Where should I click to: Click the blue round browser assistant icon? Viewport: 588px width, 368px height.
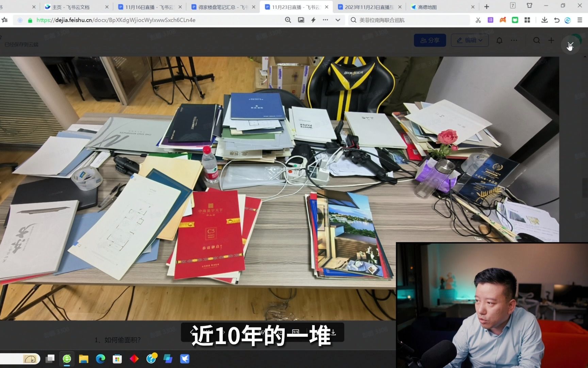coord(568,20)
